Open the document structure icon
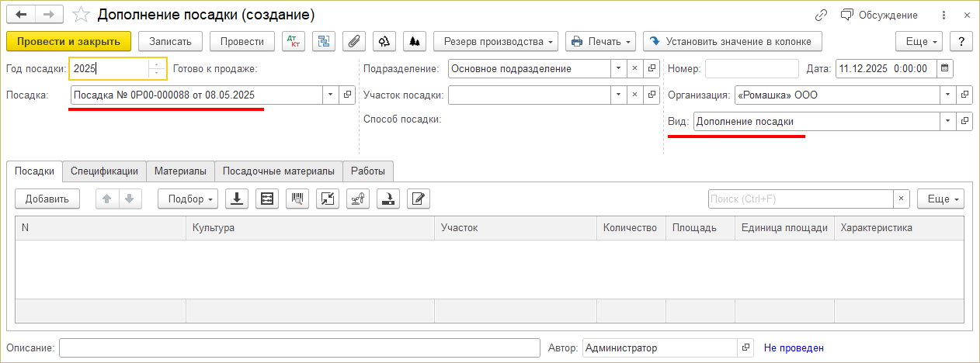 (324, 41)
